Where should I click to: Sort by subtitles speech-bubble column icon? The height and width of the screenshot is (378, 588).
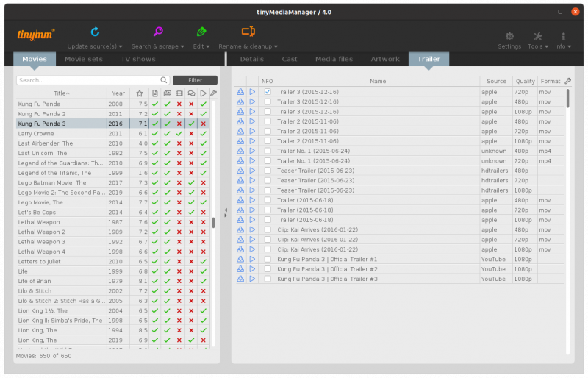click(191, 93)
